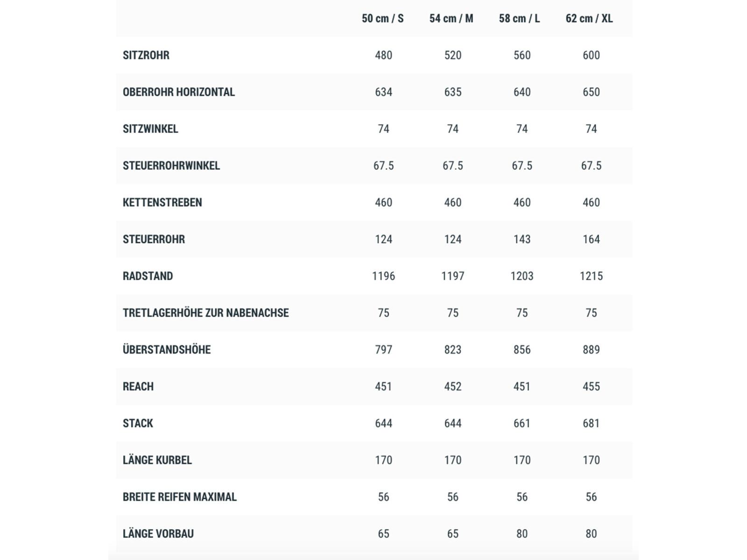Click the RADSTAND label
This screenshot has height=560, width=747.
point(148,276)
